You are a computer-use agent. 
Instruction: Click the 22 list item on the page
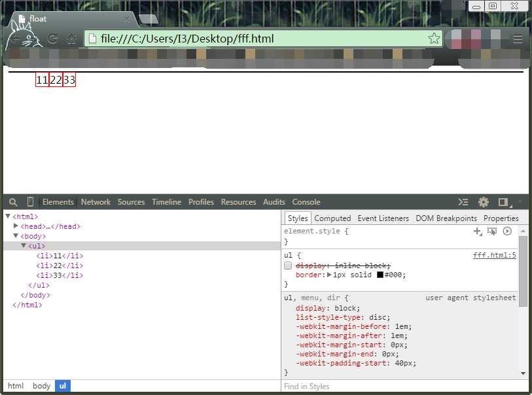(56, 80)
